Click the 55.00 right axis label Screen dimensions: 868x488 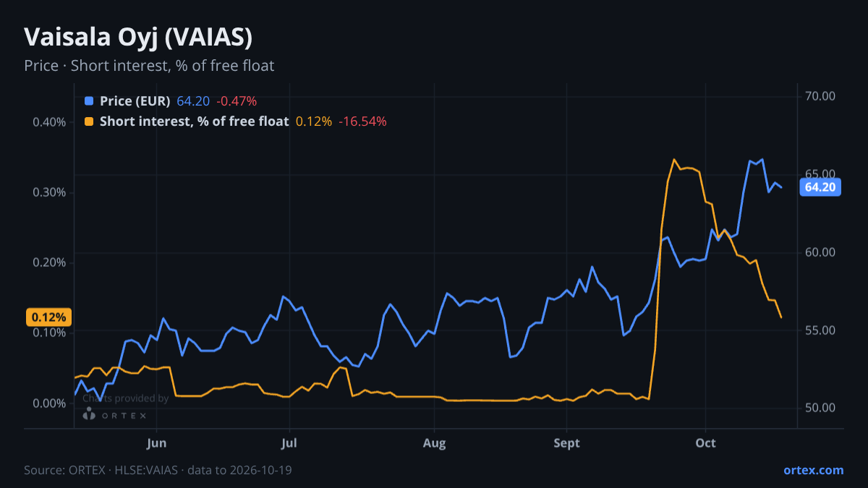[820, 330]
